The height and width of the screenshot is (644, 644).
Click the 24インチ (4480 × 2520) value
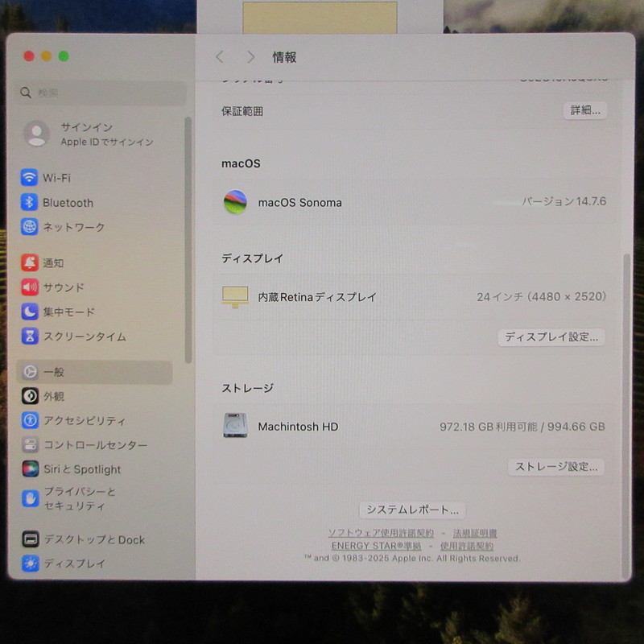point(541,296)
